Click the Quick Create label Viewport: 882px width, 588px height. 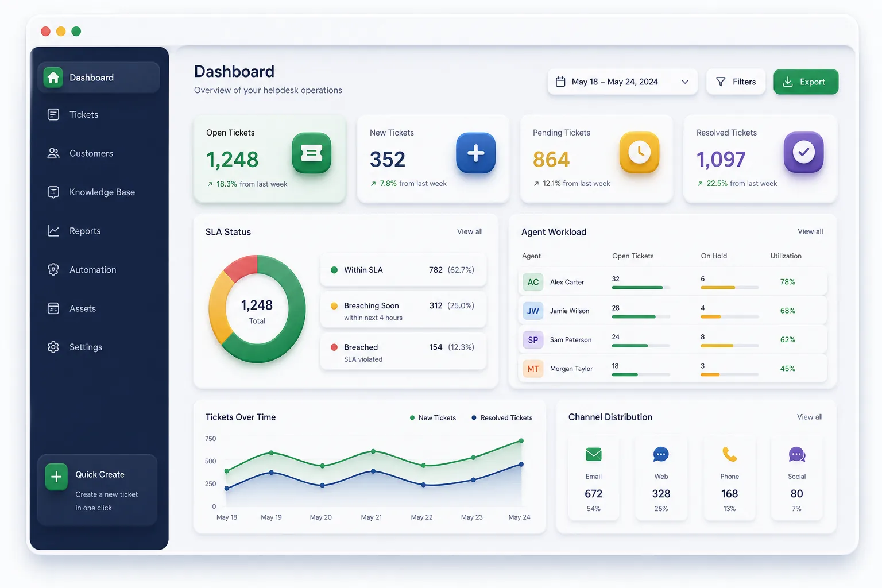tap(100, 474)
